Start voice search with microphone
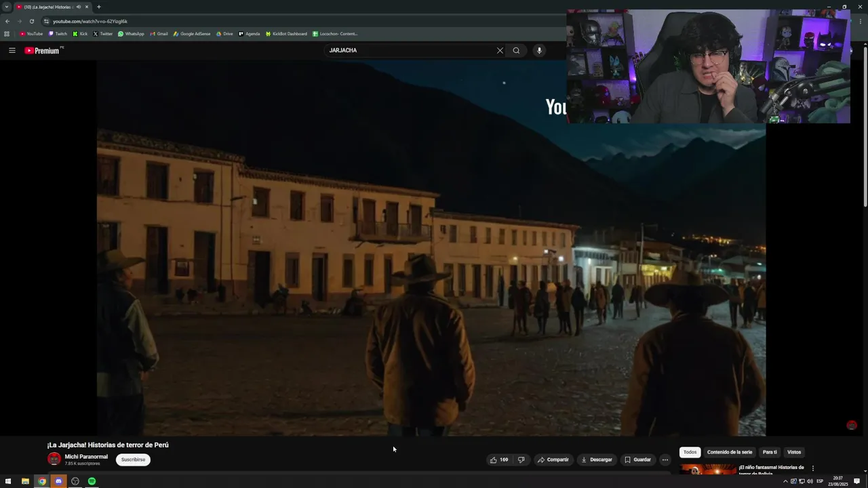Image resolution: width=868 pixels, height=488 pixels. tap(539, 50)
